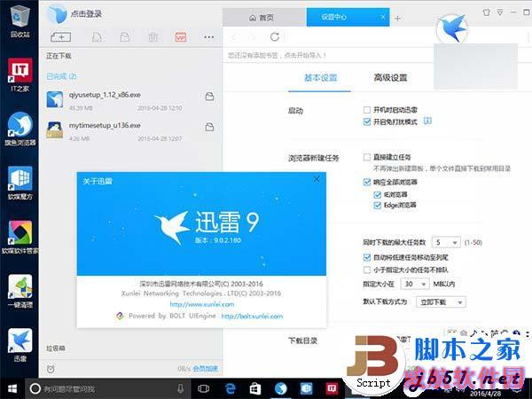The image size is (532, 399).
Task: Open specified size dropdown showing 30
Action: [415, 284]
